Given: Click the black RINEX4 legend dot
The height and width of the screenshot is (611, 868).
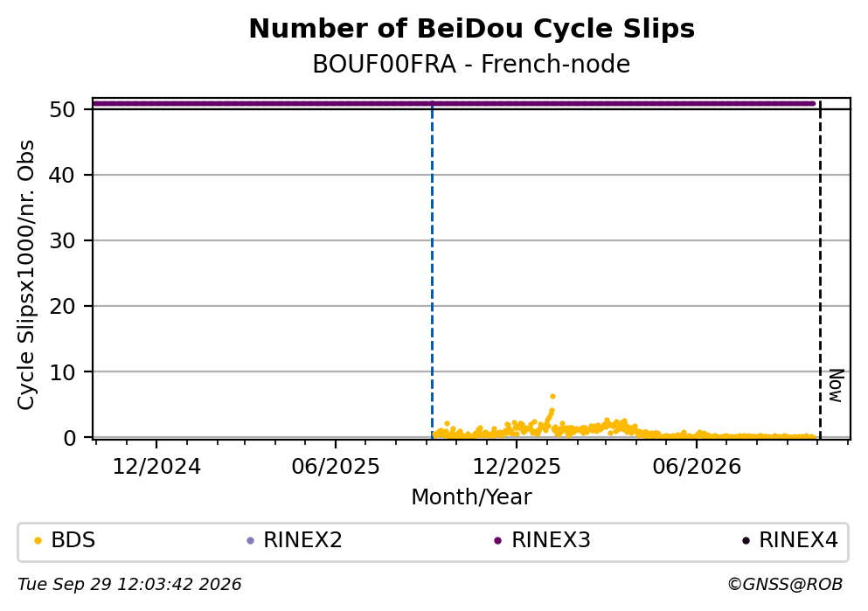Looking at the screenshot, I should coord(746,541).
